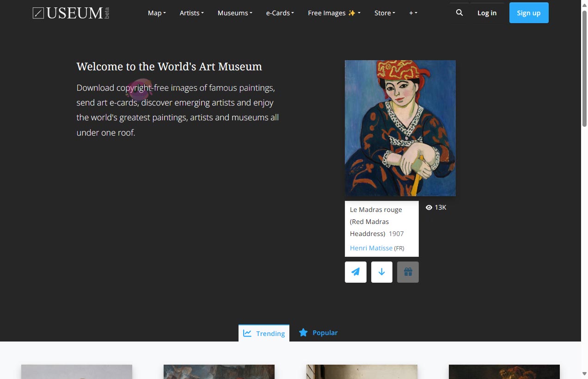Open the Artists dropdown menu
Image resolution: width=588 pixels, height=379 pixels.
[191, 12]
